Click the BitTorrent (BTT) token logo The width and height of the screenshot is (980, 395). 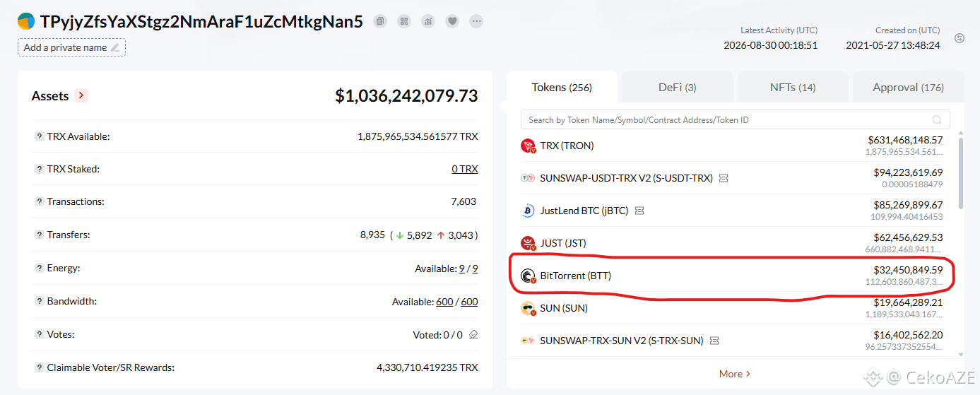pyautogui.click(x=528, y=276)
